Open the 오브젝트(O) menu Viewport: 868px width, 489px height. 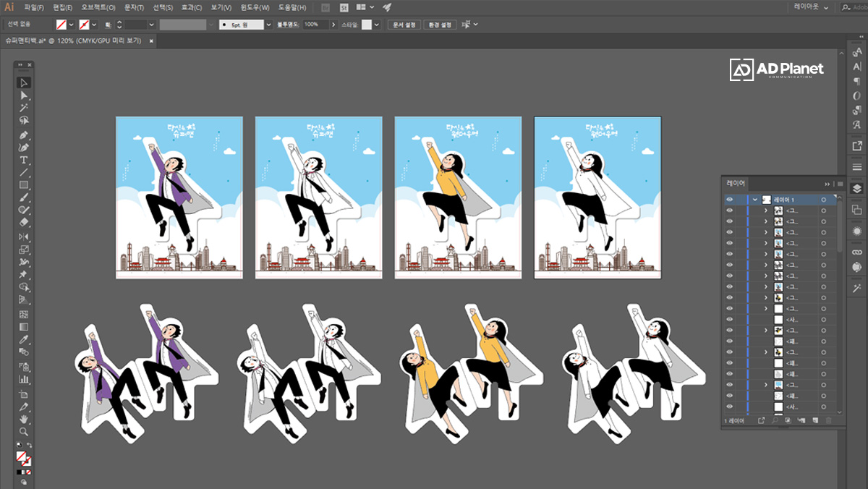click(x=98, y=7)
